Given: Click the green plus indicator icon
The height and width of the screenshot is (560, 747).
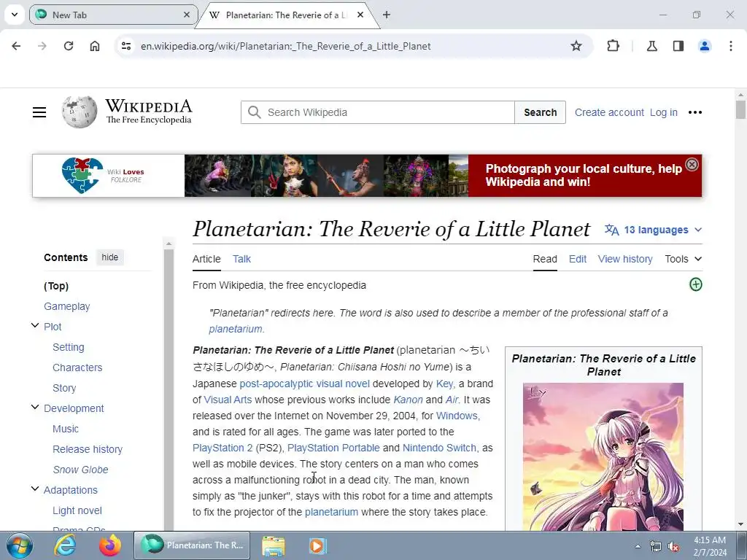Looking at the screenshot, I should point(695,285).
